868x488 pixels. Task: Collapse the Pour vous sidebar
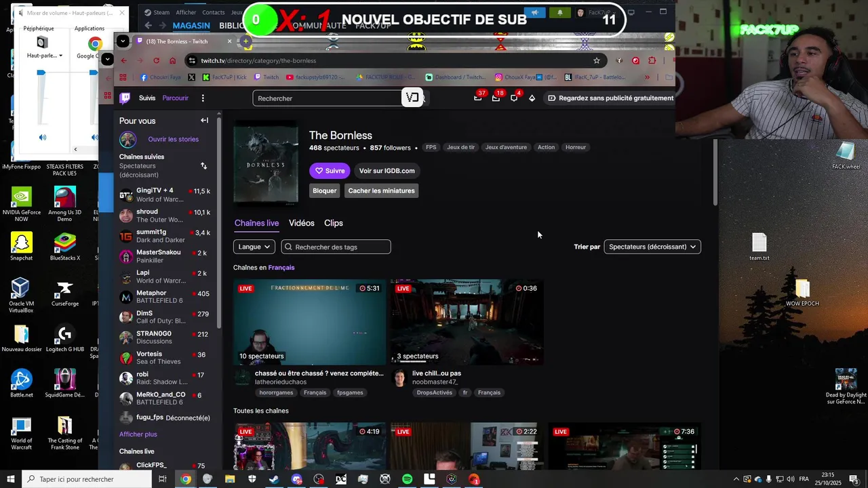[204, 121]
